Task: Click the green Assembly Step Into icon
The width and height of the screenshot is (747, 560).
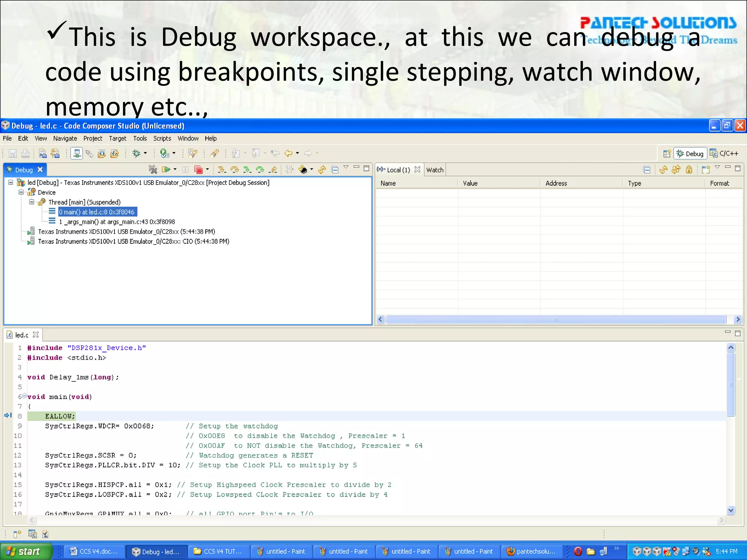Action: pos(247,170)
